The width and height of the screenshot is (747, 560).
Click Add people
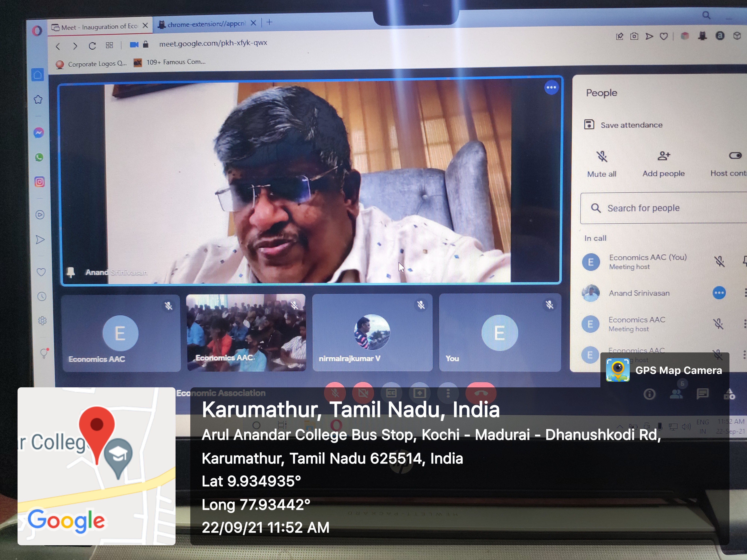664,164
